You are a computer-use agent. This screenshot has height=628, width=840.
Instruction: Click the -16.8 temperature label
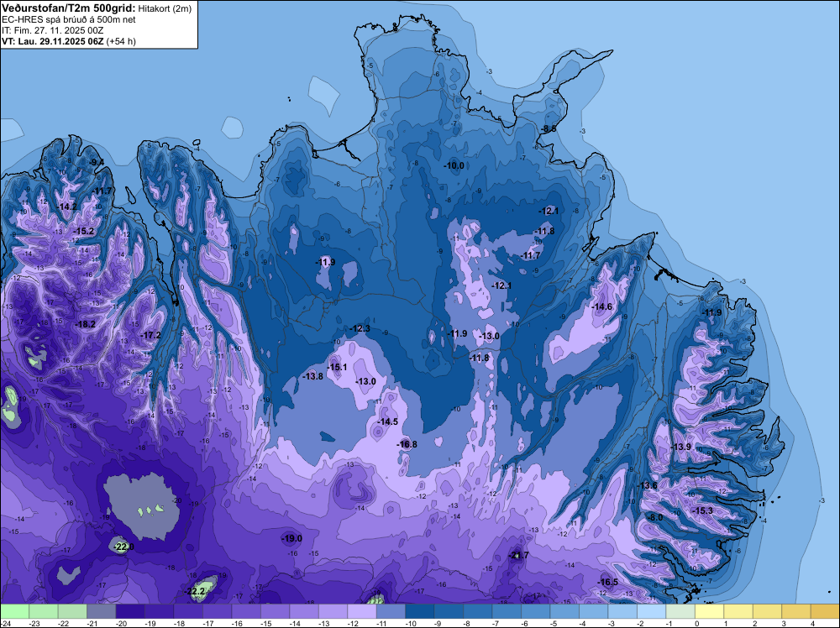pos(407,444)
